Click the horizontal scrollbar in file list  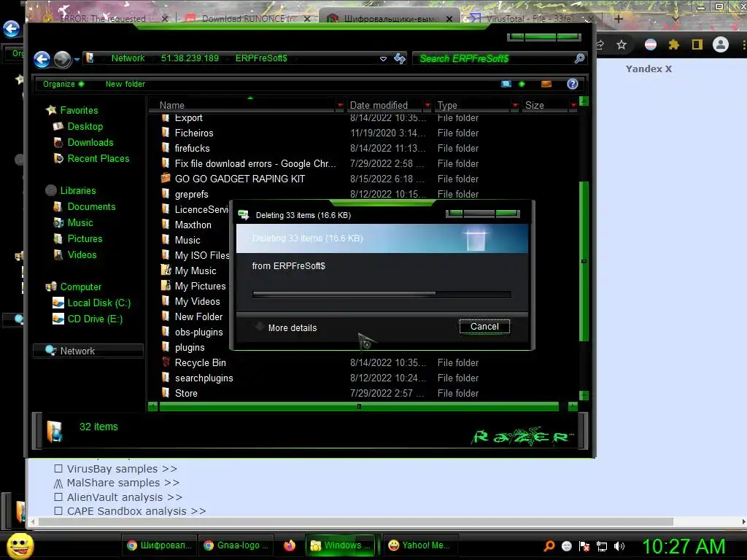pos(359,407)
